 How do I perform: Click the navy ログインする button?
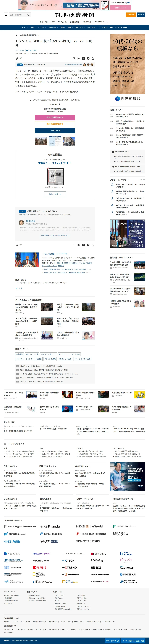[55, 130]
